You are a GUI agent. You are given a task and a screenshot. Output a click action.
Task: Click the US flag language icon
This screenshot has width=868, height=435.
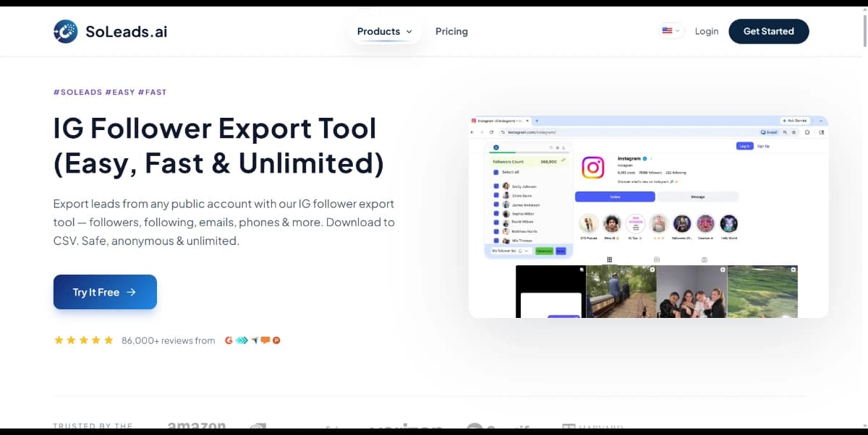[x=667, y=31]
